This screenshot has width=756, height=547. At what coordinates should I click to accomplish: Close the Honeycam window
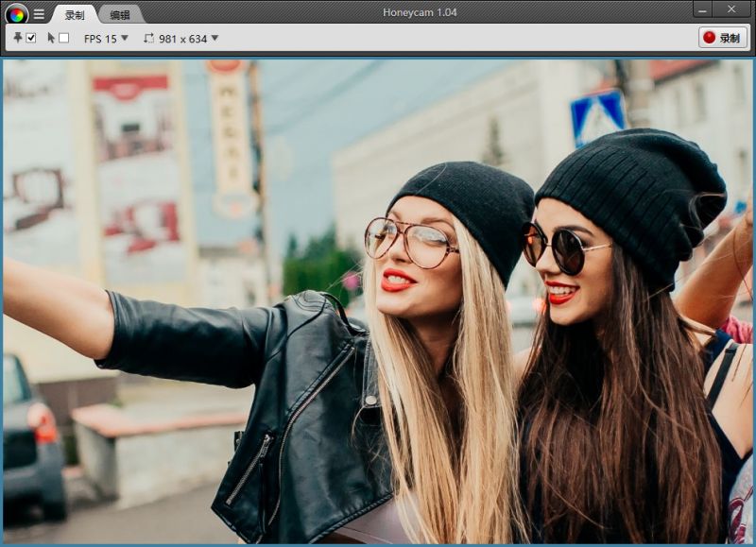731,9
